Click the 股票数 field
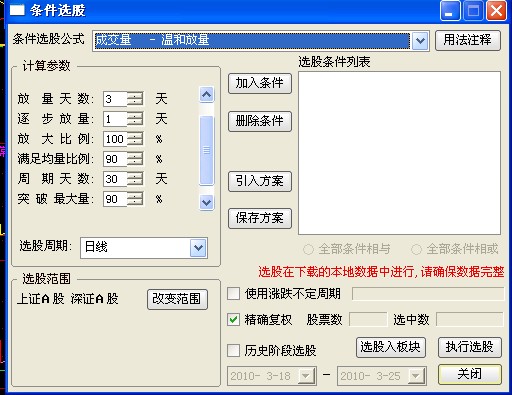This screenshot has width=512, height=395. tap(368, 320)
